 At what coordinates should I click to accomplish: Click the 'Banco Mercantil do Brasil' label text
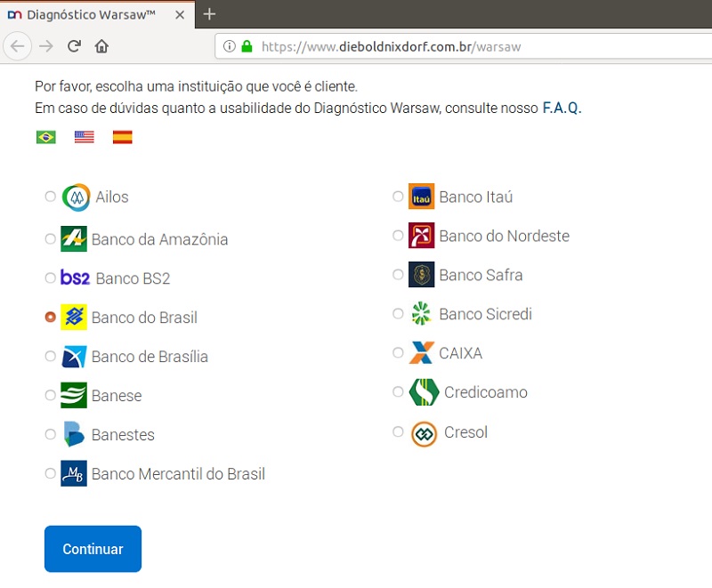coord(179,473)
